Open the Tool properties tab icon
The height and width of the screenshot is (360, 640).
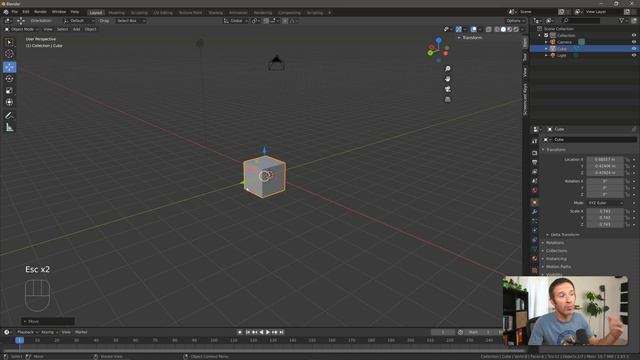pos(535,141)
